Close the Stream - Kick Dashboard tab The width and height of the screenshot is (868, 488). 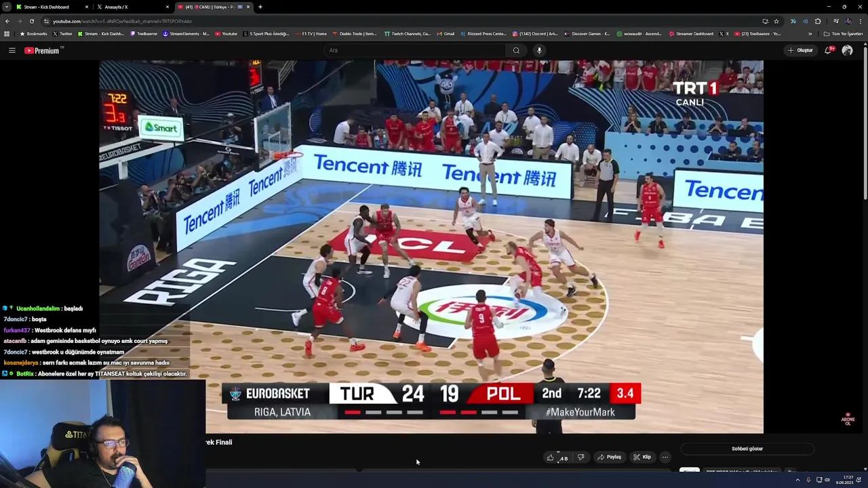[x=87, y=7]
